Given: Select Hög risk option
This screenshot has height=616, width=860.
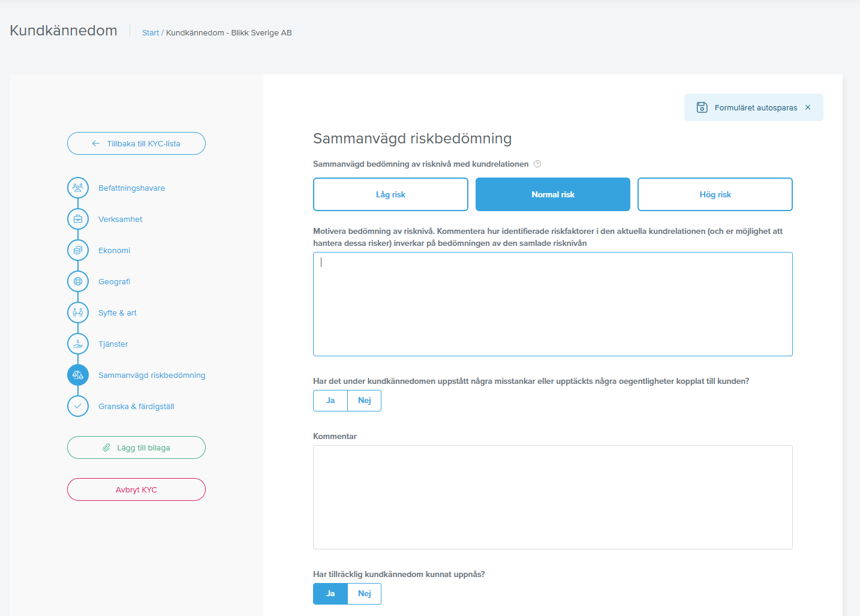Looking at the screenshot, I should [x=715, y=194].
